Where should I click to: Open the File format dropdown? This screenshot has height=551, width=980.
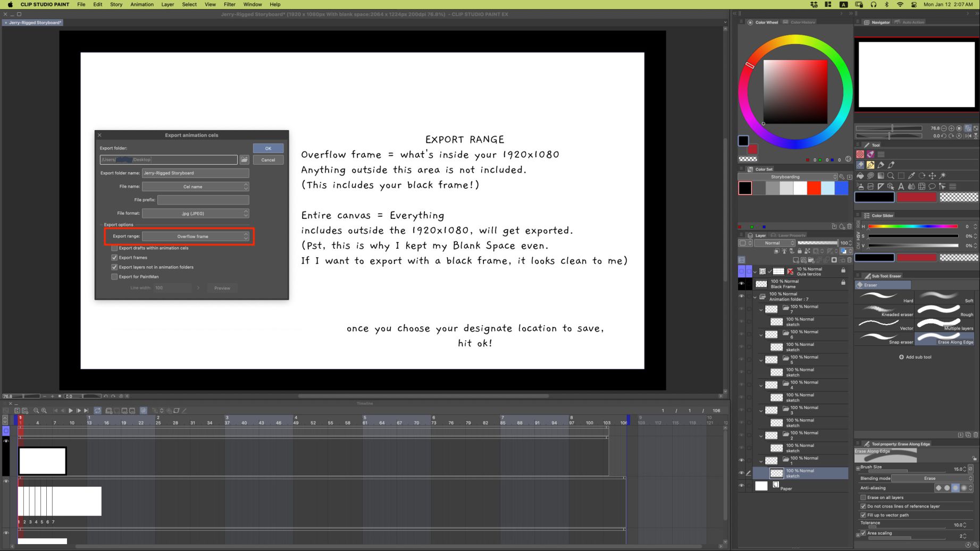point(196,214)
